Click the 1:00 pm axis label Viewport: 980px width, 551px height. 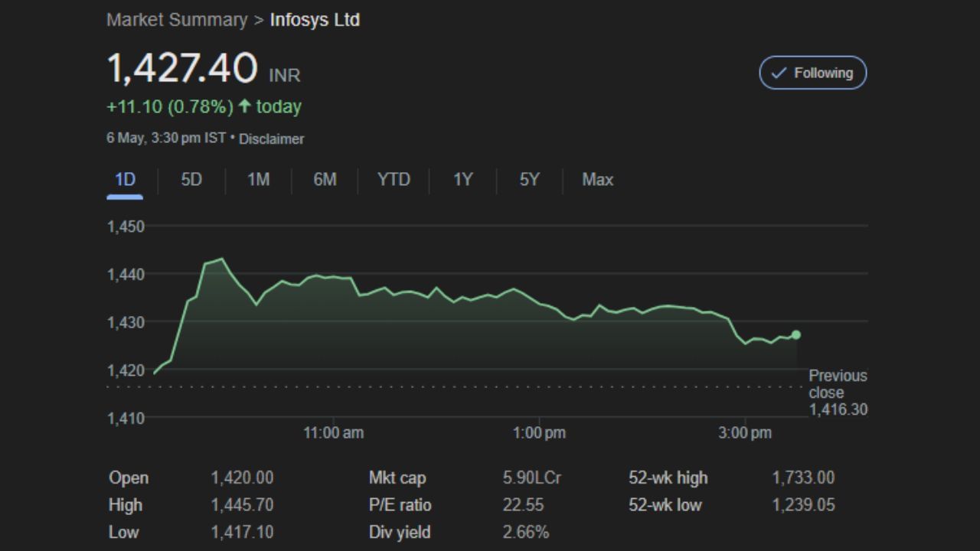point(539,433)
